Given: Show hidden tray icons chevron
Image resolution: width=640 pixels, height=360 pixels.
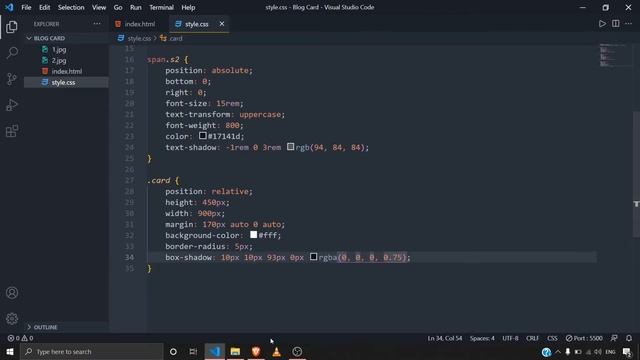Looking at the screenshot, I should point(558,352).
